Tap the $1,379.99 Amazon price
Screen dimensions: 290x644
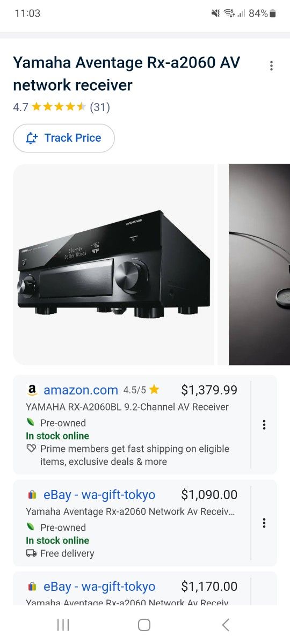pos(209,390)
